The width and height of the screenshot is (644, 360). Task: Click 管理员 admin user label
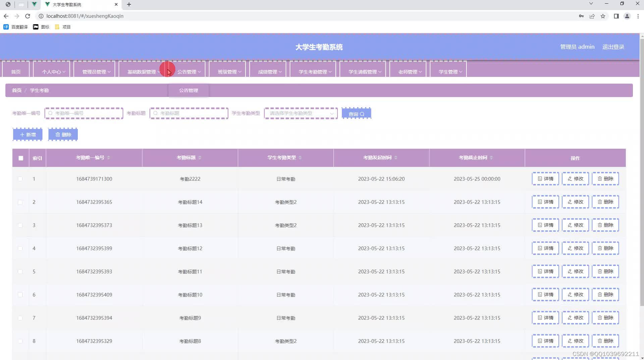tap(577, 47)
